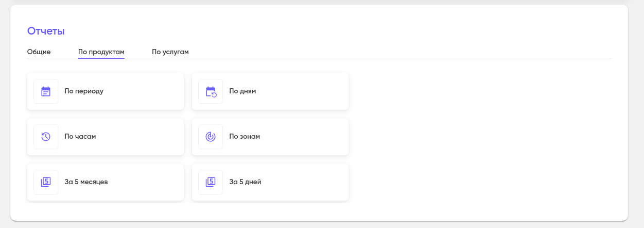Image resolution: width=644 pixels, height=228 pixels.
Task: Click empty right area of По зонам card
Action: 314,137
